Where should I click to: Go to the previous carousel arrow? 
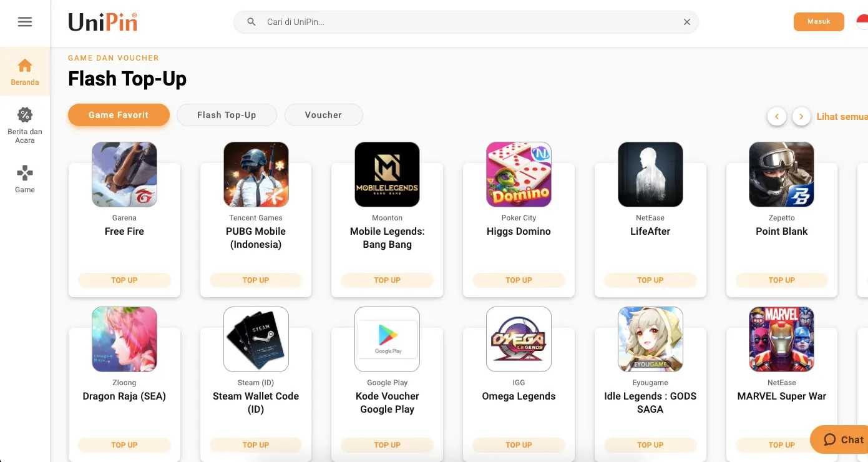pos(777,116)
